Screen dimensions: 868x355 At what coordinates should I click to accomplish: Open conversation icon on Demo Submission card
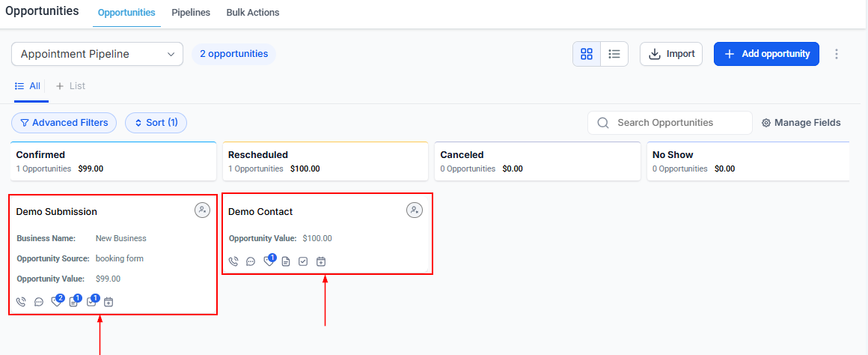(x=39, y=302)
